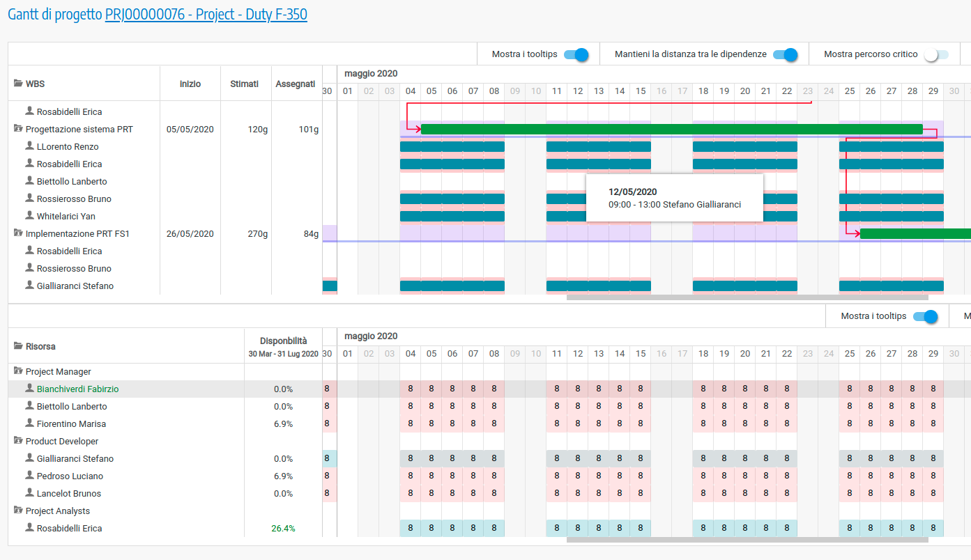Enable Mostra percorso critico switch

coord(936,54)
